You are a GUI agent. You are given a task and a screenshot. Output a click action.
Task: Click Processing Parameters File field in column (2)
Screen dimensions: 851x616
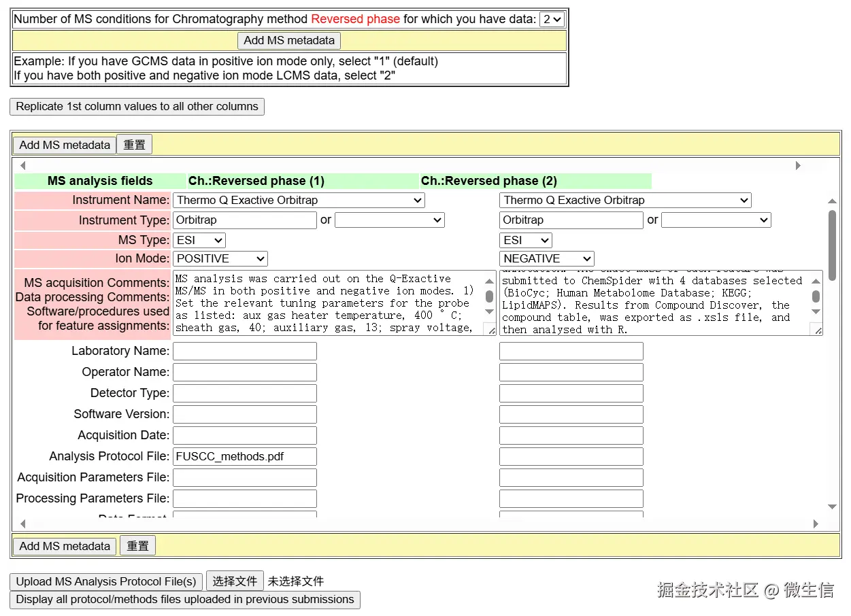click(x=571, y=499)
